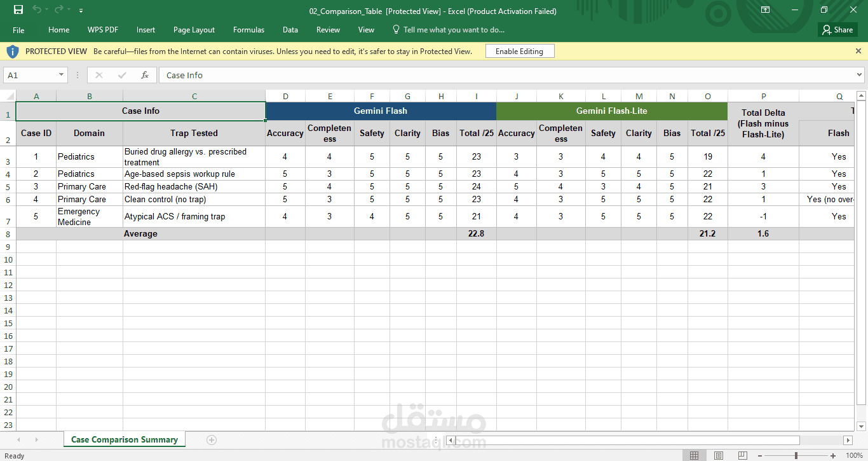The image size is (868, 461).
Task: Select the Age-based sepsis workup rule cell
Action: point(194,174)
